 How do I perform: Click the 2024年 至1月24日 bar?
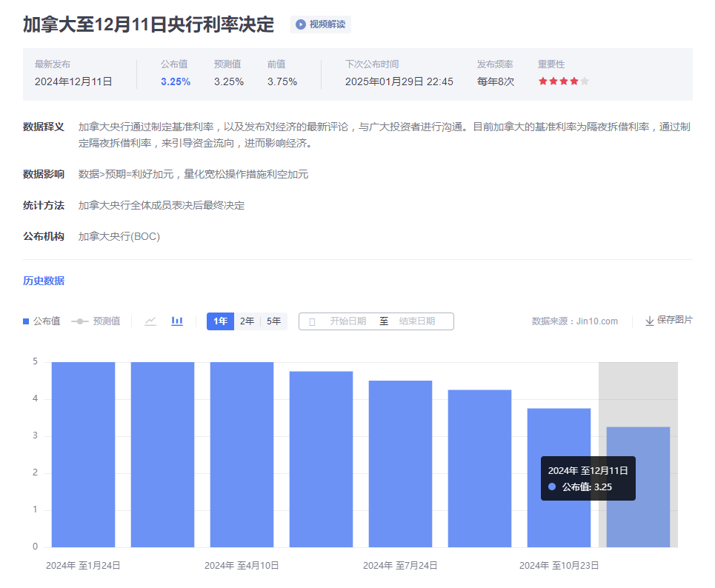click(x=83, y=454)
